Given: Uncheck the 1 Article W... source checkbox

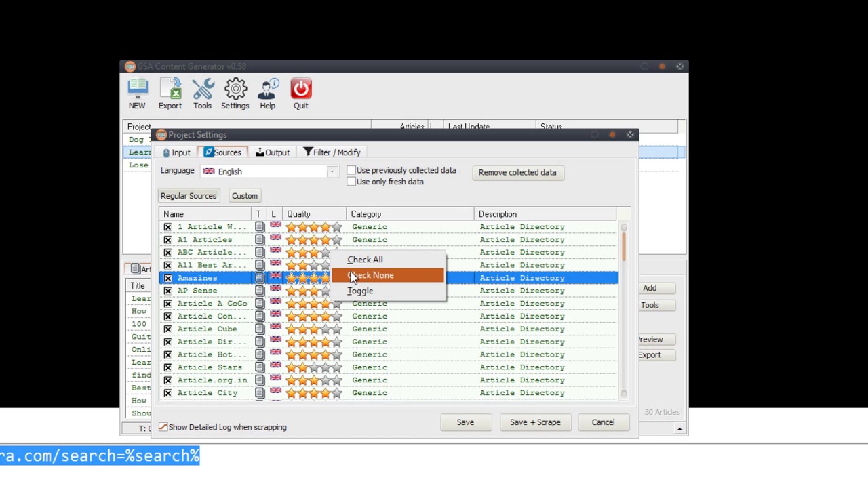Looking at the screenshot, I should pyautogui.click(x=167, y=227).
